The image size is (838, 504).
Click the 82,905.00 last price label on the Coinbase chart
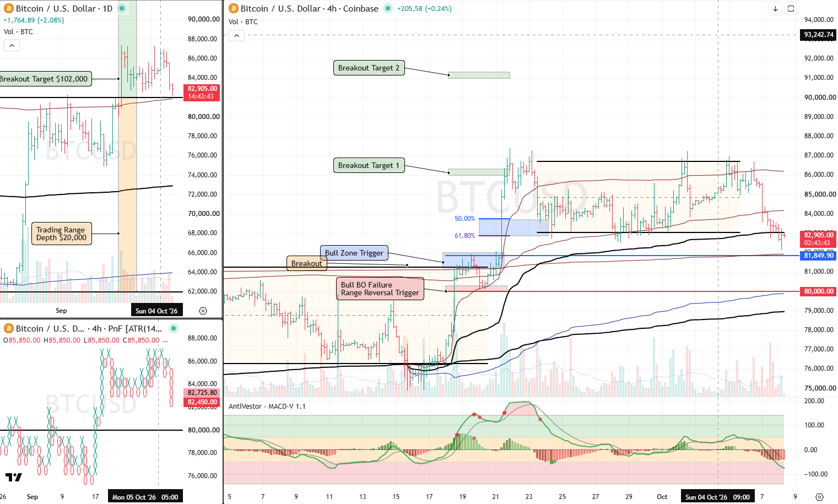pos(818,235)
